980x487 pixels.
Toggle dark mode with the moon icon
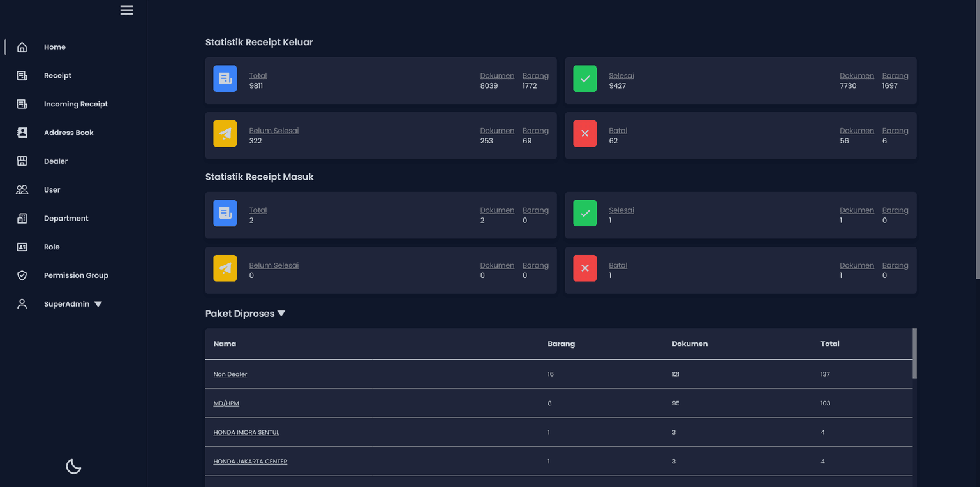pos(73,466)
